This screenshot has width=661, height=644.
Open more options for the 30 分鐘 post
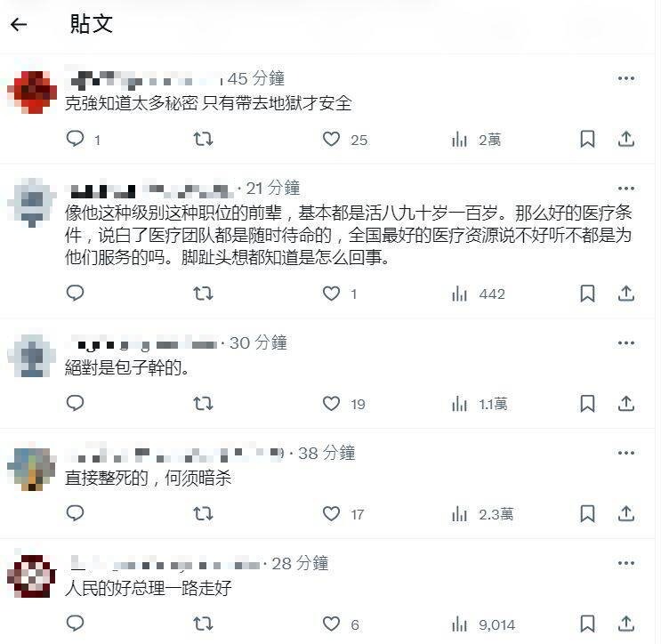(626, 343)
